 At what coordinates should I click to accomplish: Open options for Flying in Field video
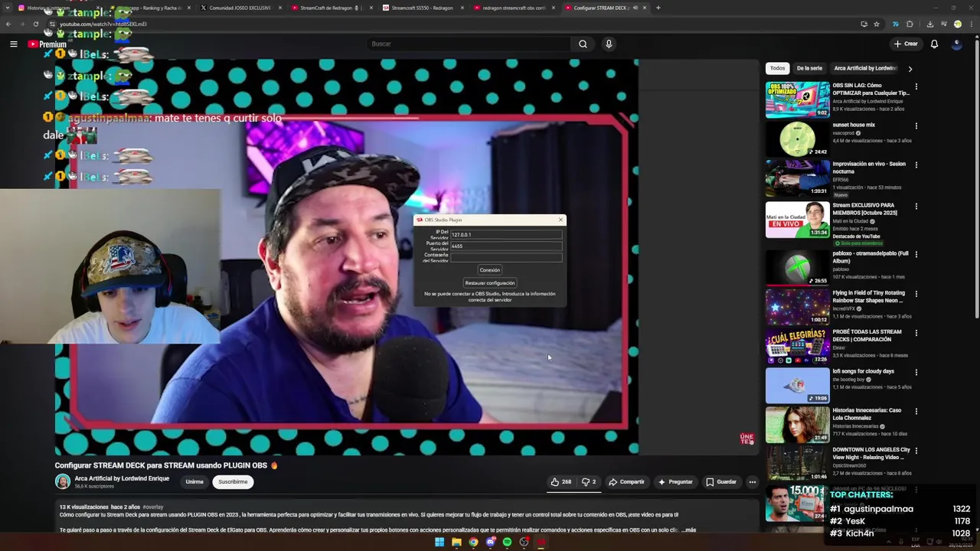coord(916,294)
